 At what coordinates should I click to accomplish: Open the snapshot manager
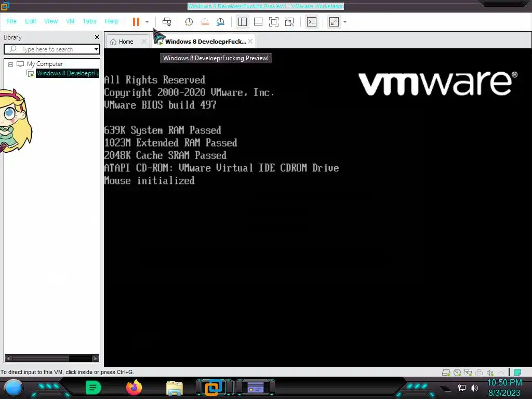point(220,22)
